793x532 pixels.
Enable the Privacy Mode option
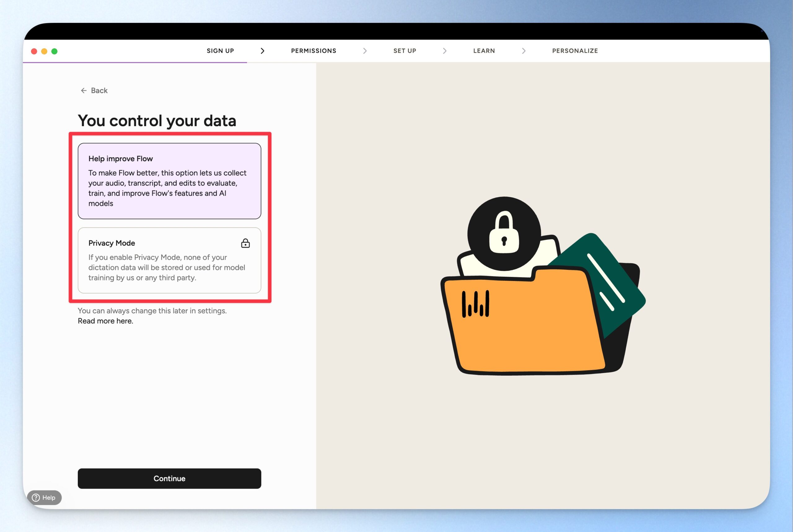(169, 260)
